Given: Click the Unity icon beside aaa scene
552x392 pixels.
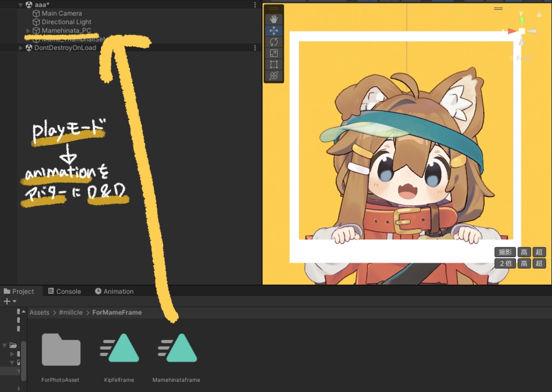Looking at the screenshot, I should (x=29, y=4).
